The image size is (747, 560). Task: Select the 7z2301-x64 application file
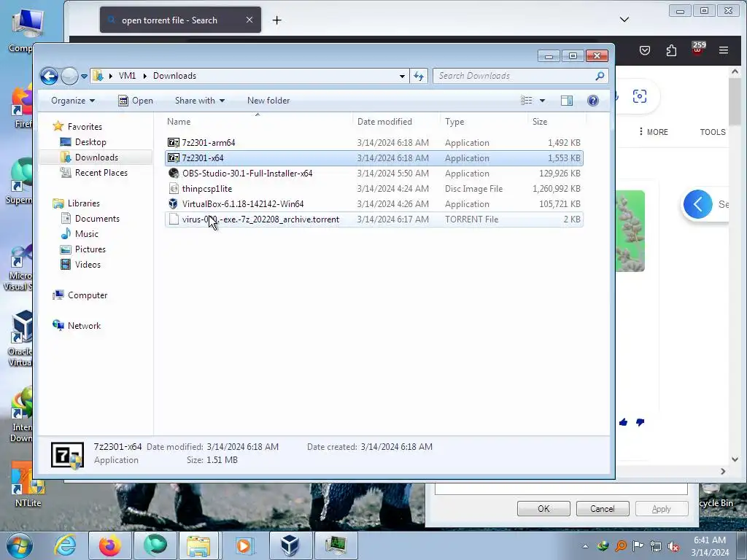(374, 158)
